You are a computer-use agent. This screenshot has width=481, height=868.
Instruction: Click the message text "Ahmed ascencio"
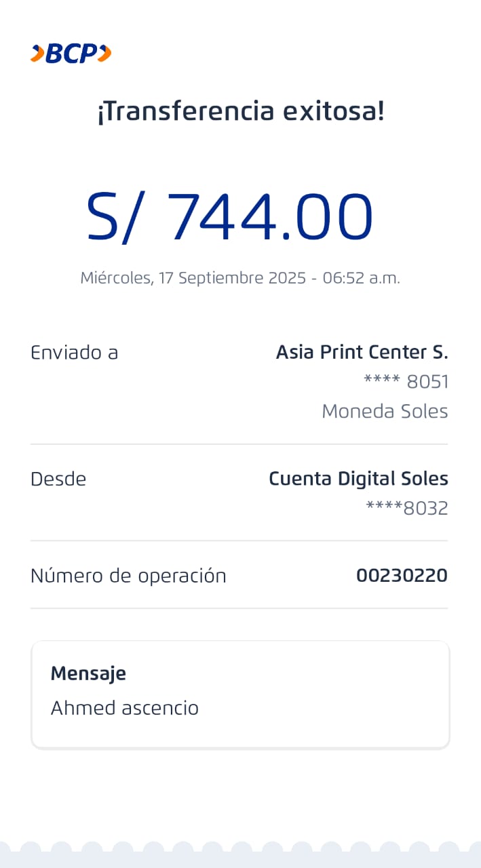tap(125, 708)
